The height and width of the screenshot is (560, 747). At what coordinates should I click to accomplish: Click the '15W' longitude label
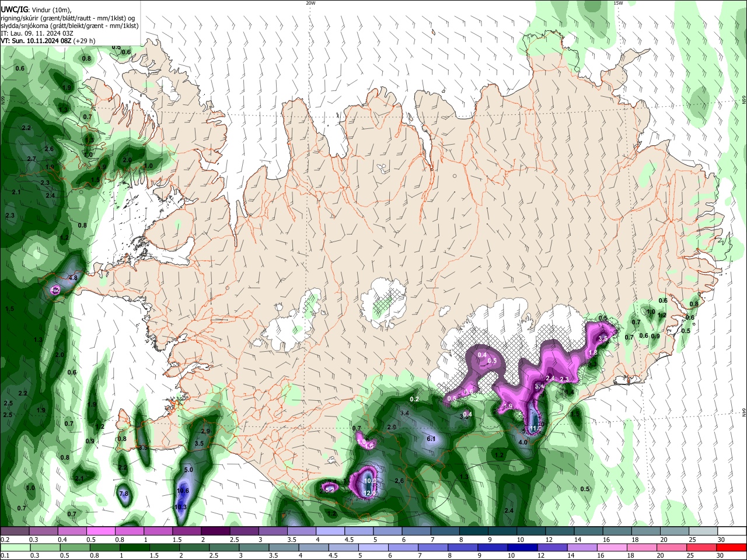pyautogui.click(x=618, y=3)
